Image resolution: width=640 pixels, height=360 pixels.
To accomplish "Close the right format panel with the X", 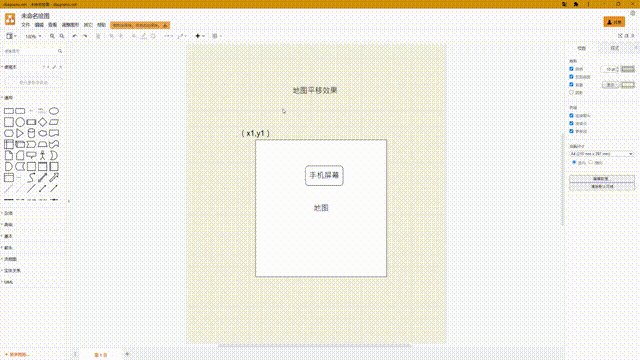I will pyautogui.click(x=636, y=48).
